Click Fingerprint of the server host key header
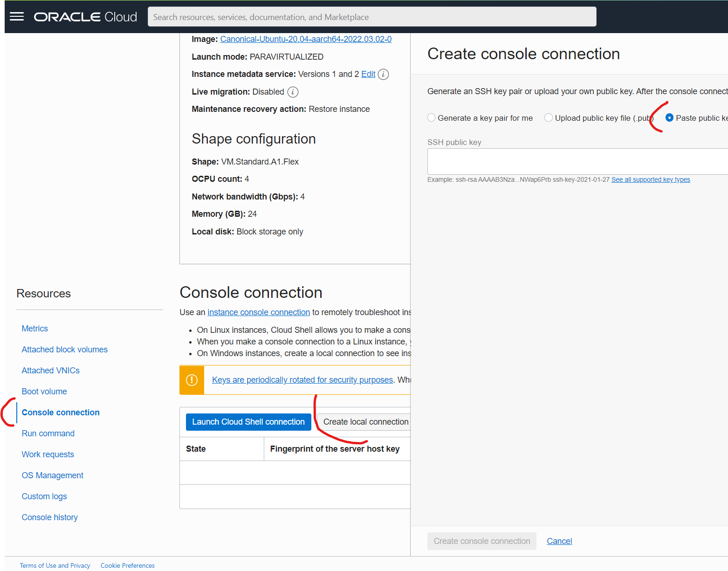The width and height of the screenshot is (728, 571). [x=335, y=449]
